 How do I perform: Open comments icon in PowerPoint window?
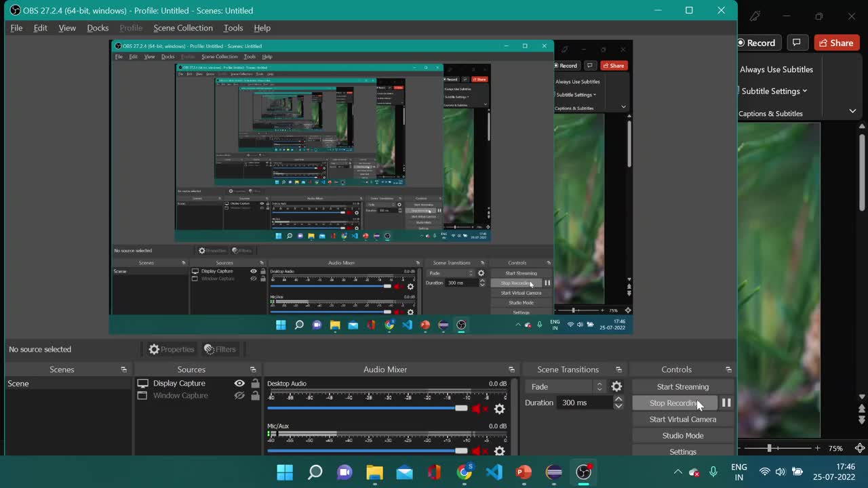coord(797,43)
